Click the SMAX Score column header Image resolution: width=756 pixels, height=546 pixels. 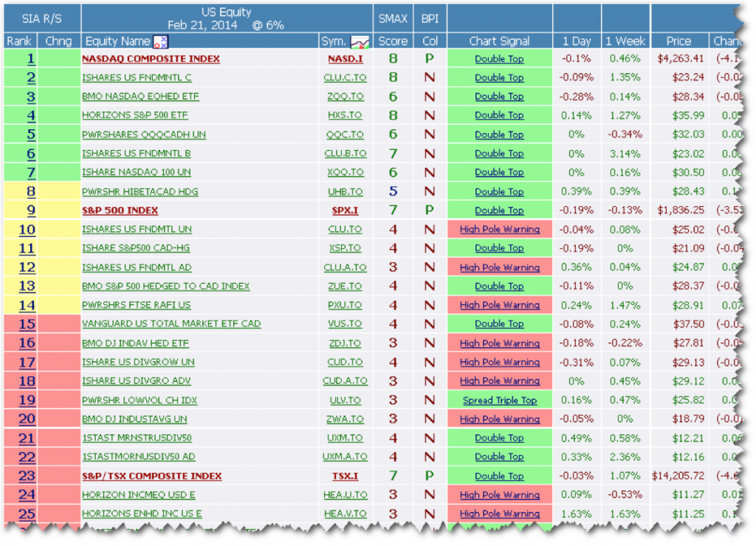click(393, 41)
